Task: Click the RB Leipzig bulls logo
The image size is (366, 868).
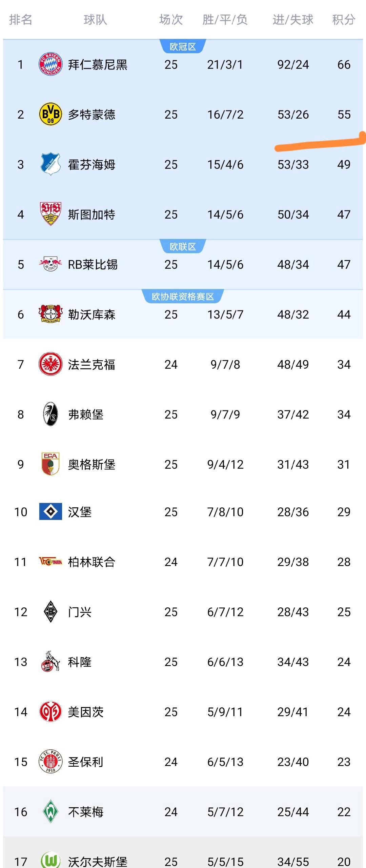Action: (50, 264)
